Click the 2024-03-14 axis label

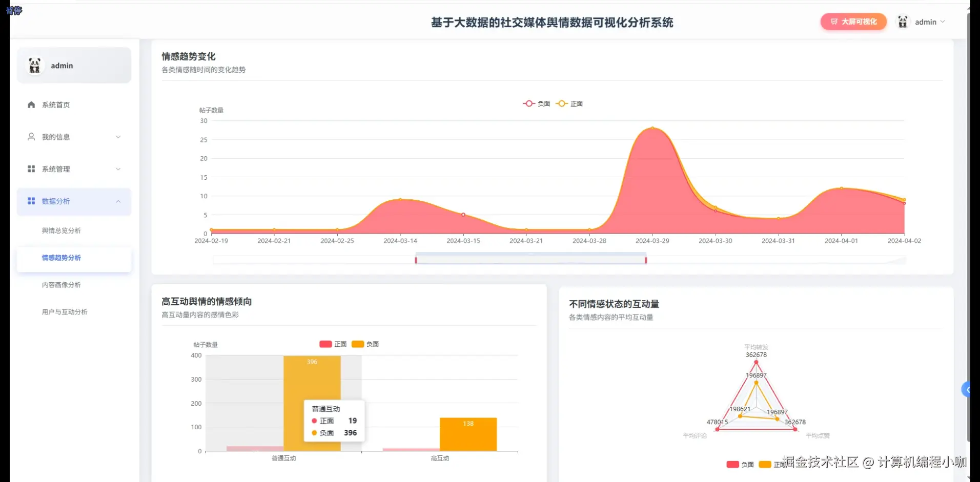400,241
